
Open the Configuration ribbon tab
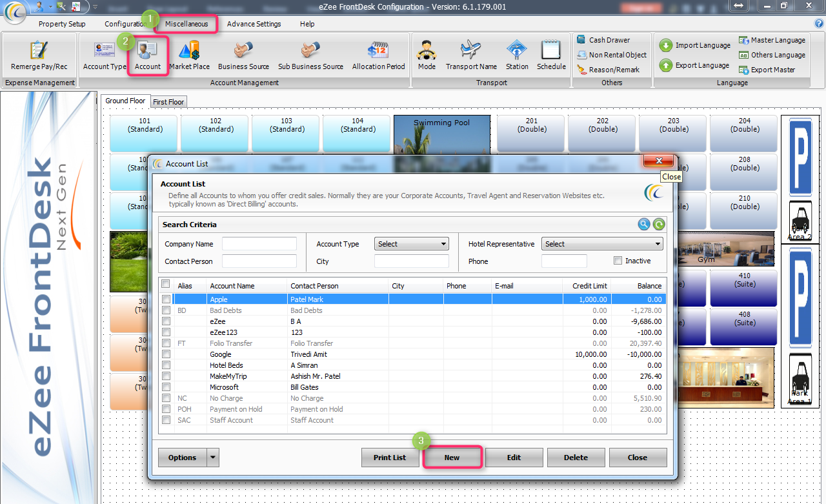[x=126, y=24]
